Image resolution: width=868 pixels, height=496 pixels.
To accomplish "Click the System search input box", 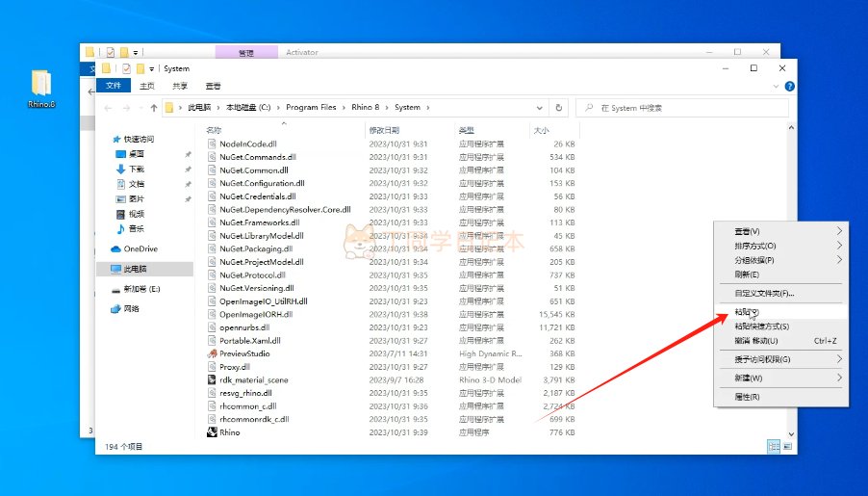I will 683,108.
